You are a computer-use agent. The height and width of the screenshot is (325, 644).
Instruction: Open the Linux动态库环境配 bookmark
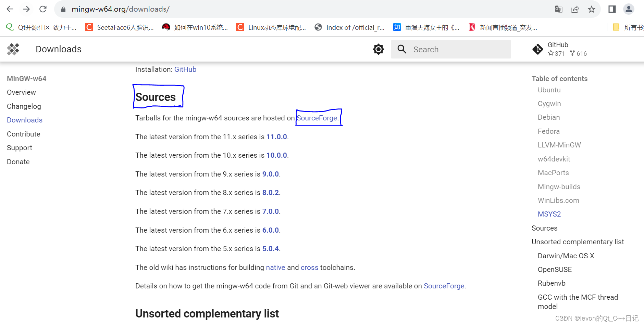[x=271, y=27]
